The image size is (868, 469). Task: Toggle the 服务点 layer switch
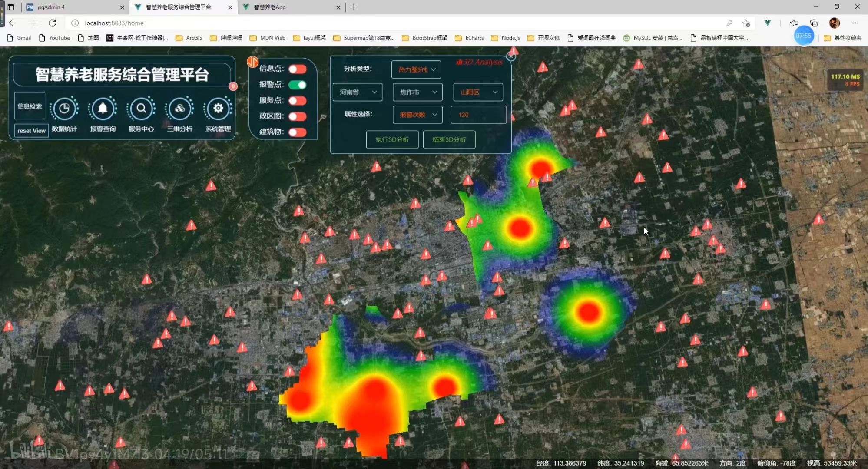click(x=298, y=101)
